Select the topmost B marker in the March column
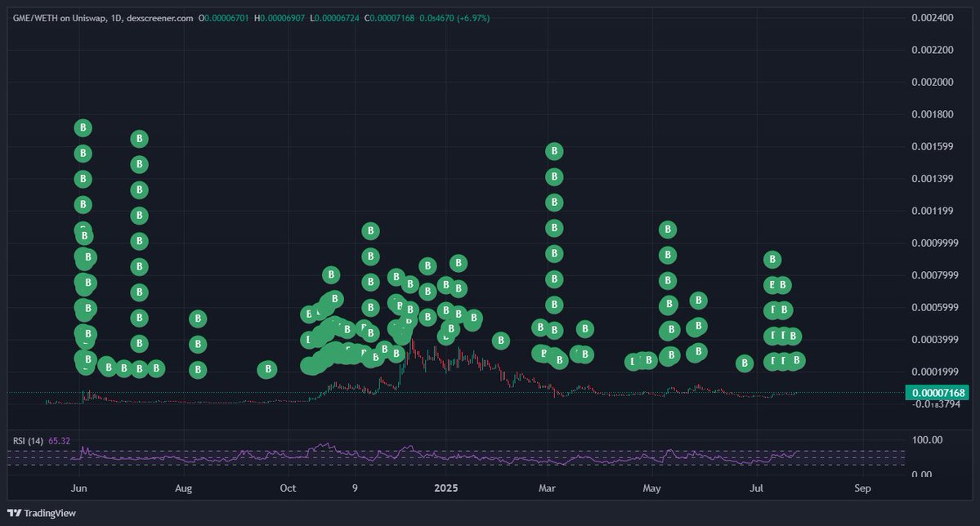Viewport: 980px width, 526px height. [554, 151]
